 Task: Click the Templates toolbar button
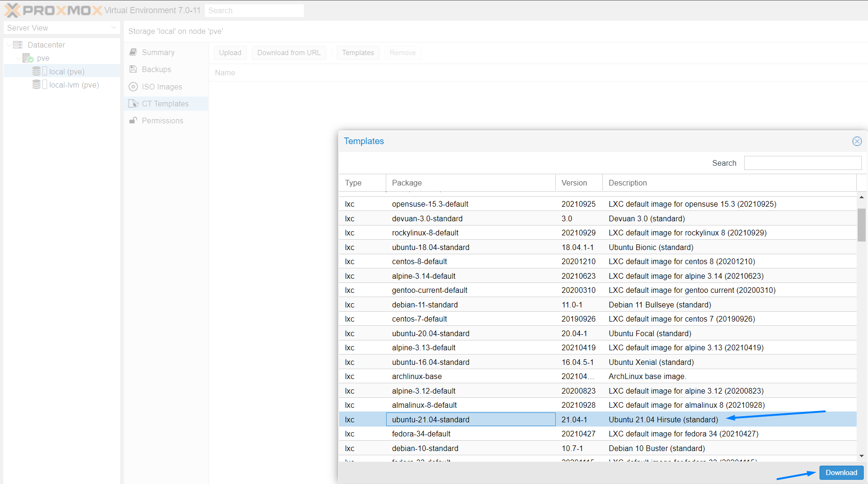(x=358, y=53)
